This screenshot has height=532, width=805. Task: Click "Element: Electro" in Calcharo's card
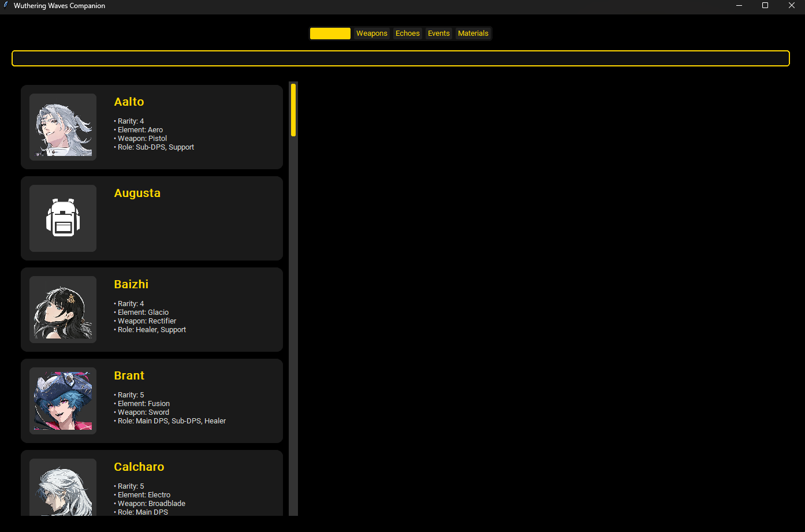(x=142, y=495)
